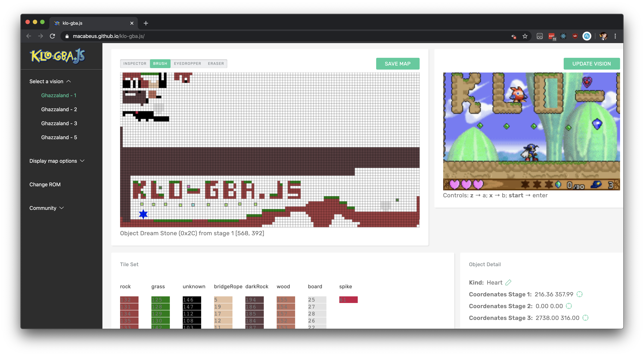Collapse the Select a vision section

click(x=50, y=81)
